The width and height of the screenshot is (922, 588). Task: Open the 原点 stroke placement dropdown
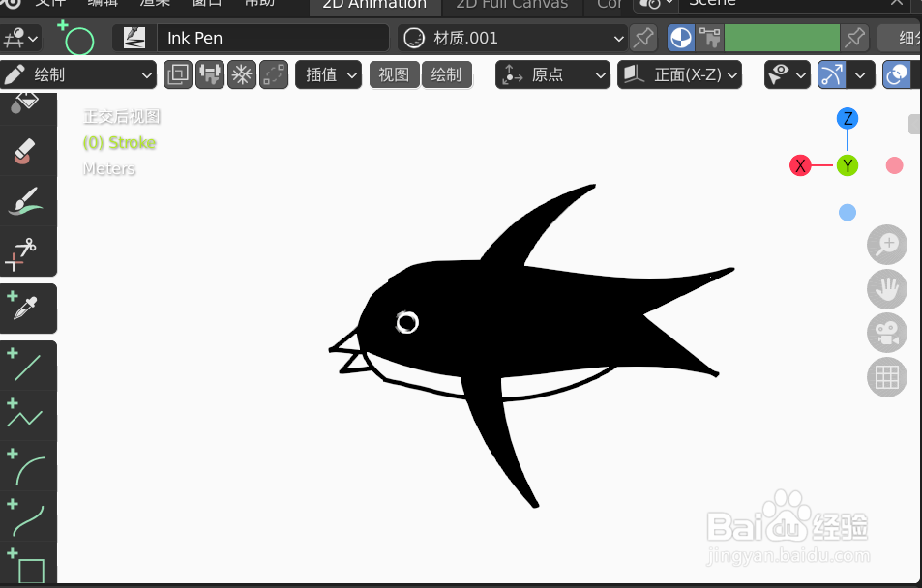coord(552,74)
